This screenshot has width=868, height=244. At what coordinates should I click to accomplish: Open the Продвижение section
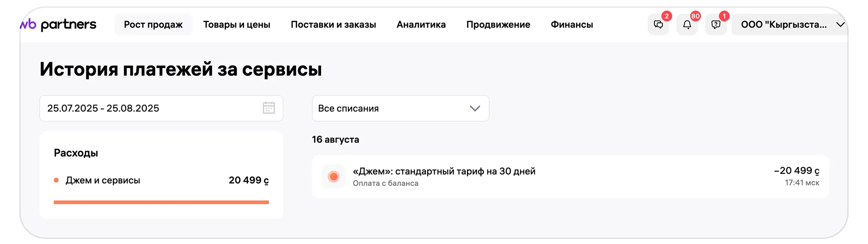click(x=498, y=25)
